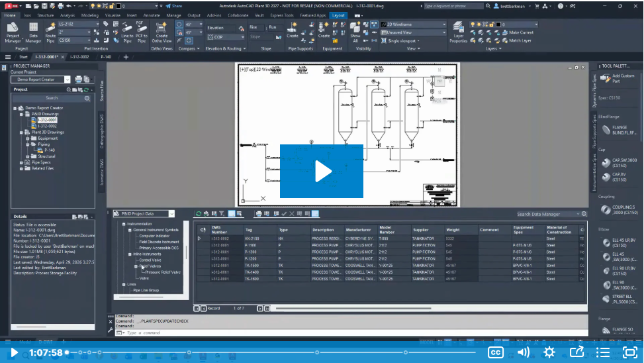Viewport: 644px width, 363px height.
Task: Open the Project Manager ribbon tool
Action: pos(13,32)
